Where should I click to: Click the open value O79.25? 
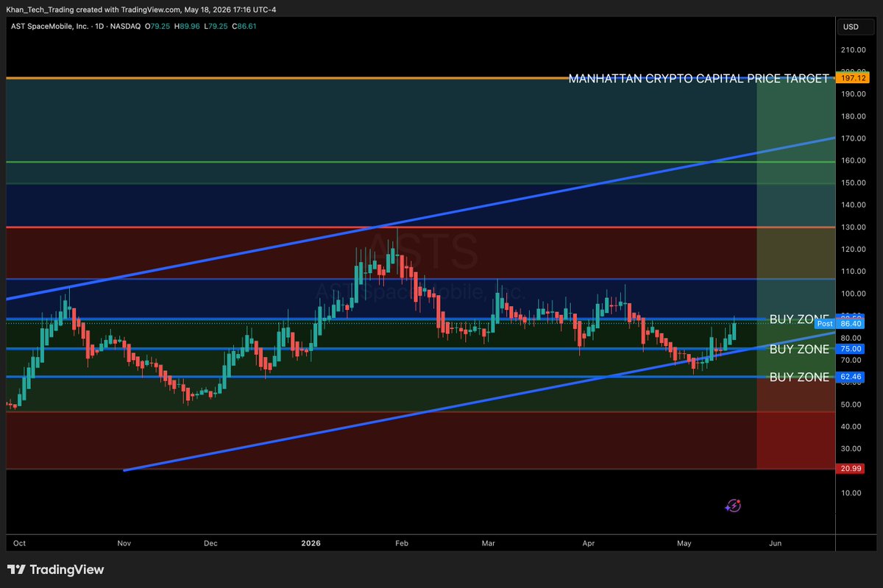158,26
